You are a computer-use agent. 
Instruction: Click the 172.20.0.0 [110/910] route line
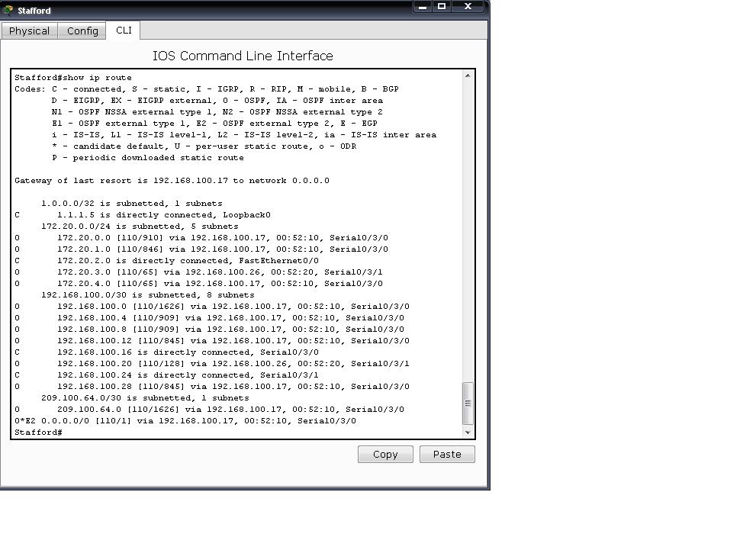click(x=201, y=238)
